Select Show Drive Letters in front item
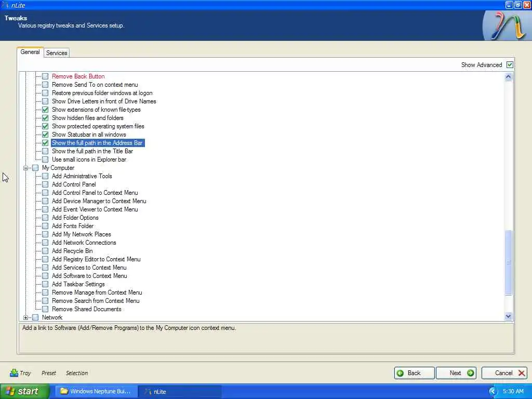 (x=104, y=101)
